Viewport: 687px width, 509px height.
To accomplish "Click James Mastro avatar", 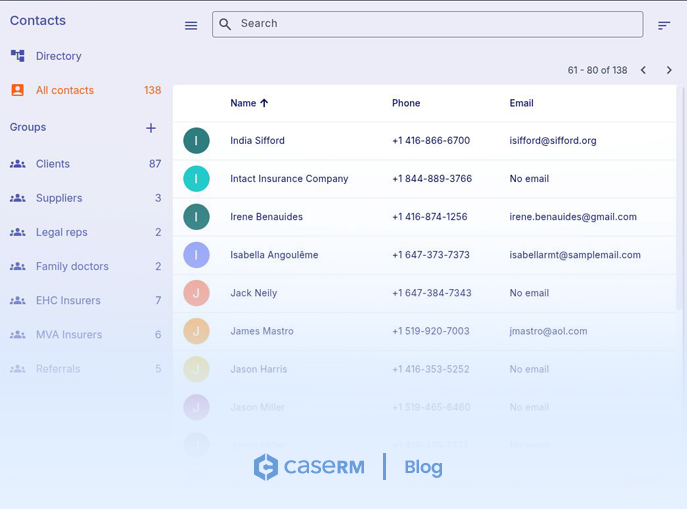I will pyautogui.click(x=196, y=331).
